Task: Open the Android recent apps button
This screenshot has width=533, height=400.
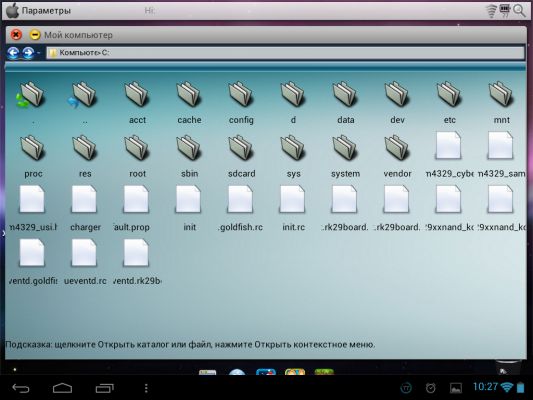Action: (x=104, y=388)
